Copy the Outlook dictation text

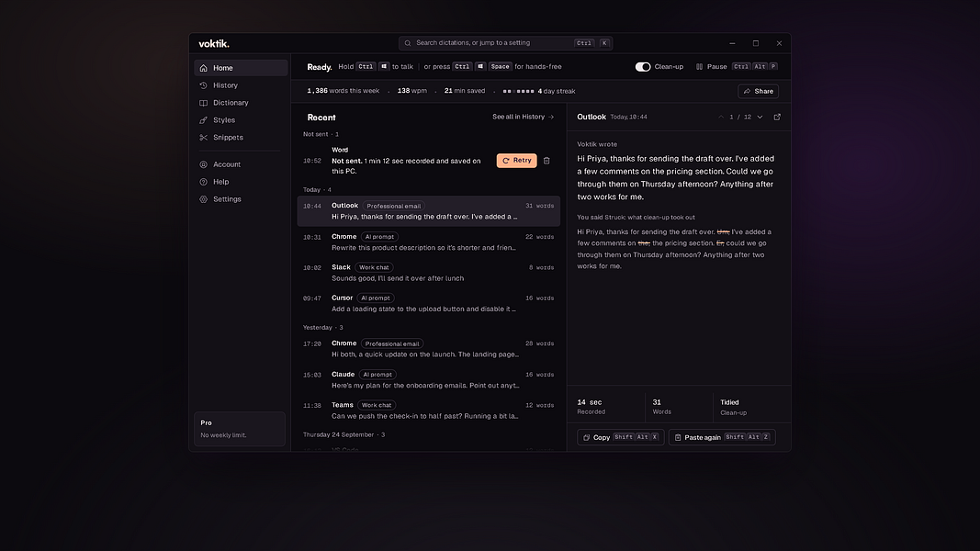pos(620,437)
